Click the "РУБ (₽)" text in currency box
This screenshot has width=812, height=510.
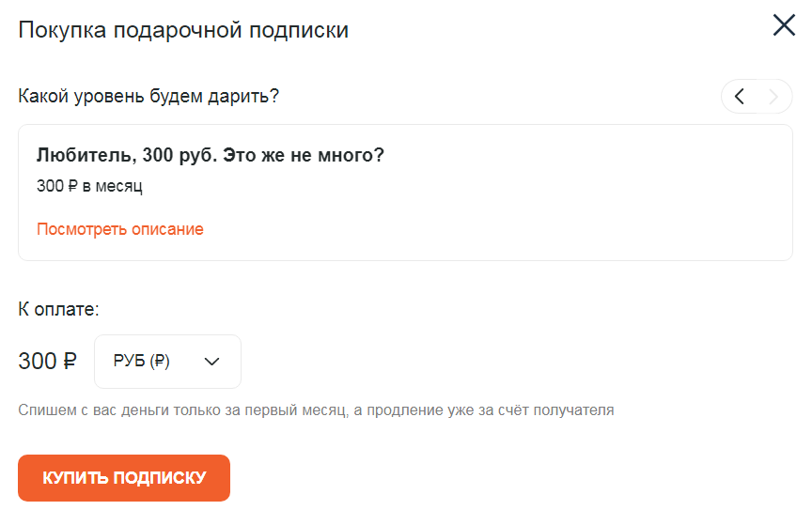coord(141,362)
